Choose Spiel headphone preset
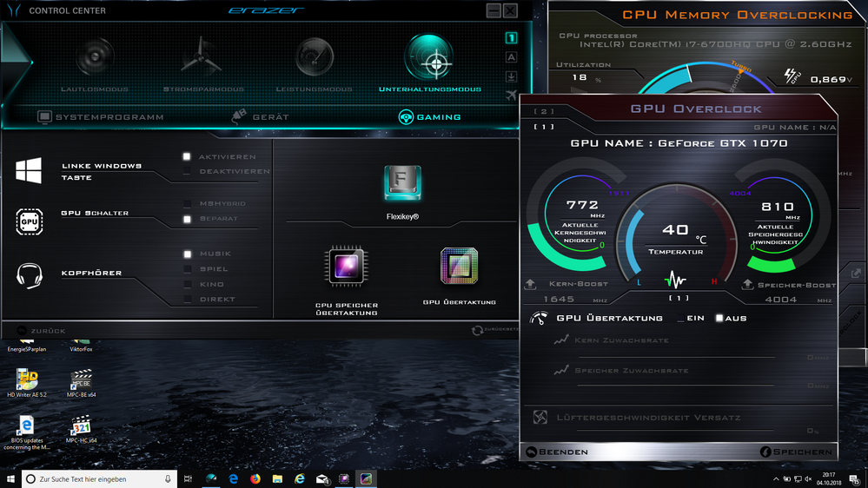 (x=187, y=269)
